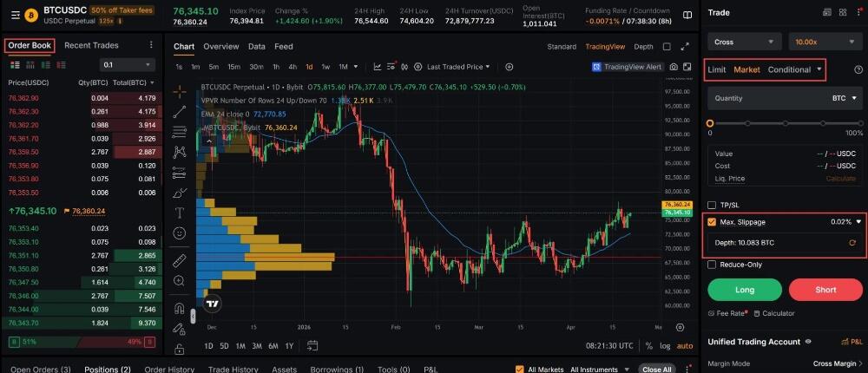Open the chart settings gear icon
This screenshot has height=373, width=868.
pyautogui.click(x=418, y=67)
